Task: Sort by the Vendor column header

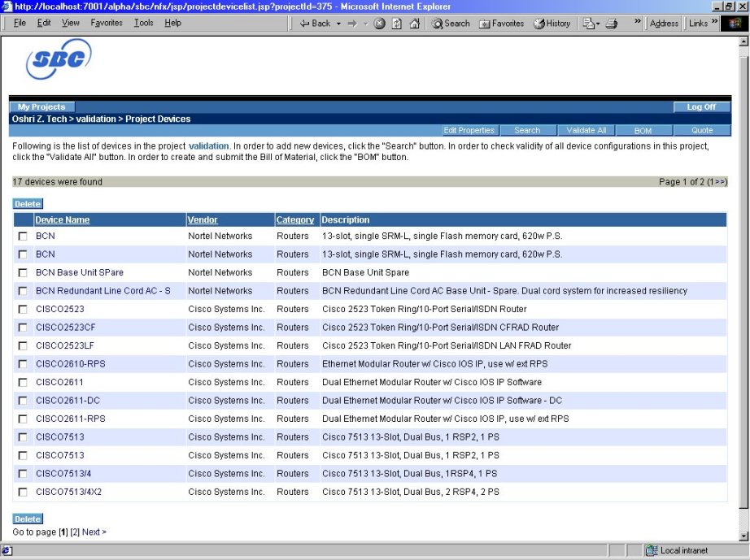Action: click(x=203, y=220)
